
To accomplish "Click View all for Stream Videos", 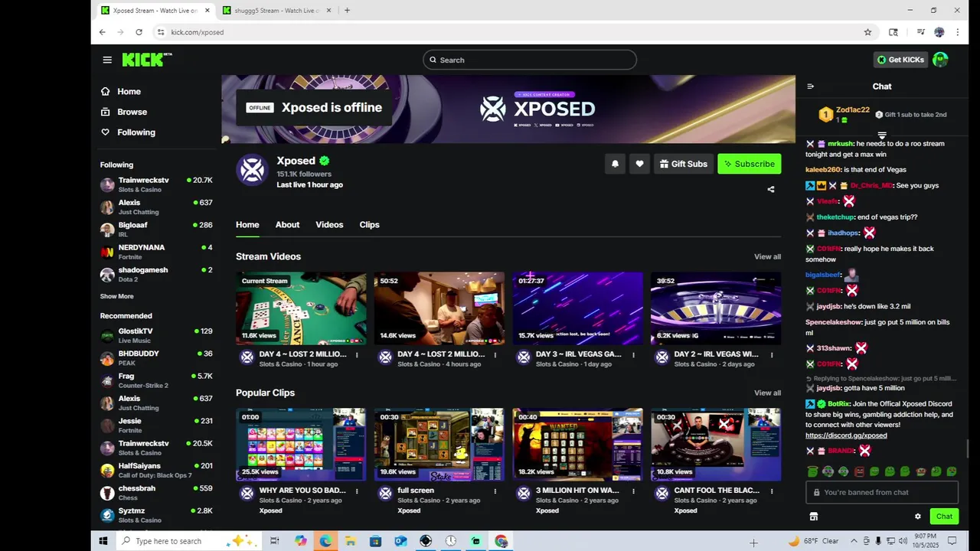I will pos(767,257).
